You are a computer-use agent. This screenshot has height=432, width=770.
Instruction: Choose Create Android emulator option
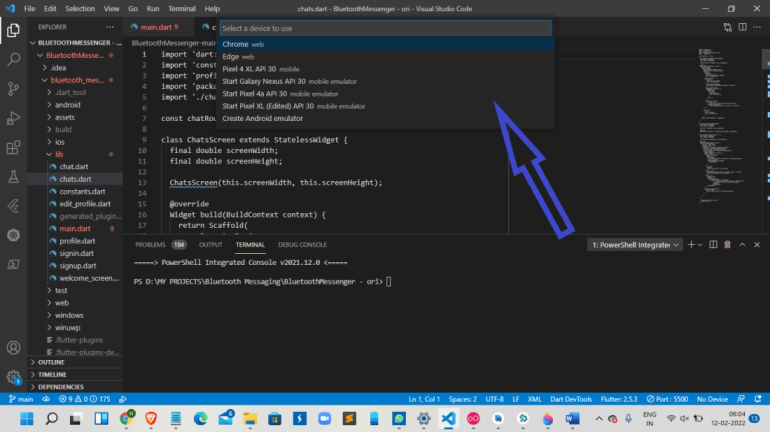[x=386, y=118]
